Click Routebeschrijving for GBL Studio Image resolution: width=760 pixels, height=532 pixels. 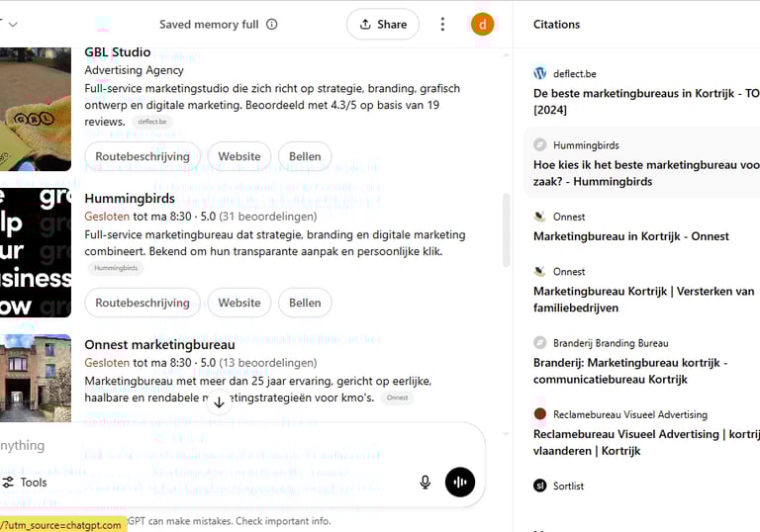point(142,156)
